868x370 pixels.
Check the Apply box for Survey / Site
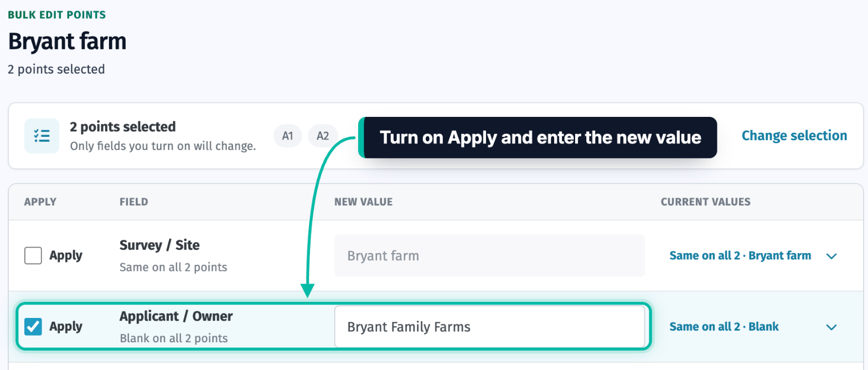(33, 255)
